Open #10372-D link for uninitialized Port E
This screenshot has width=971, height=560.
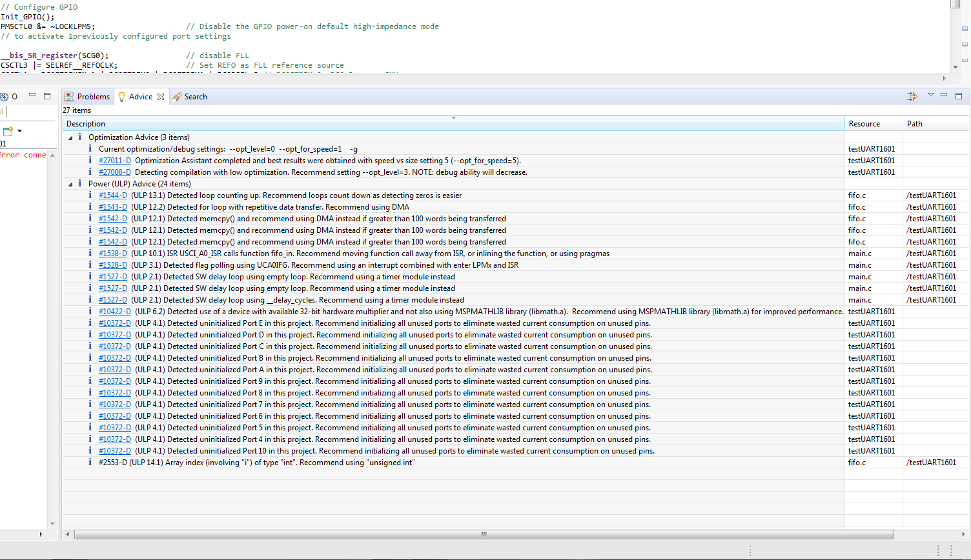tap(115, 323)
